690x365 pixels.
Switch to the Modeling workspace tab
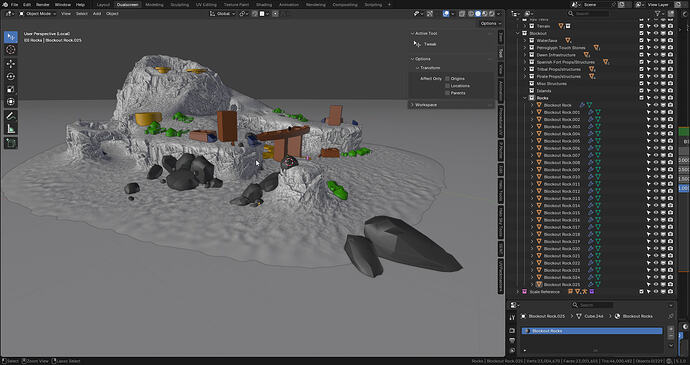pyautogui.click(x=154, y=4)
